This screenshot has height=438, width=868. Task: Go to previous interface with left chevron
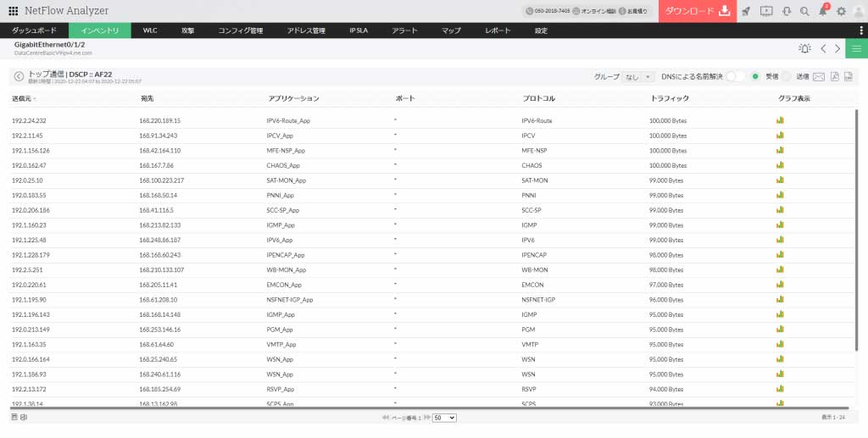(823, 48)
